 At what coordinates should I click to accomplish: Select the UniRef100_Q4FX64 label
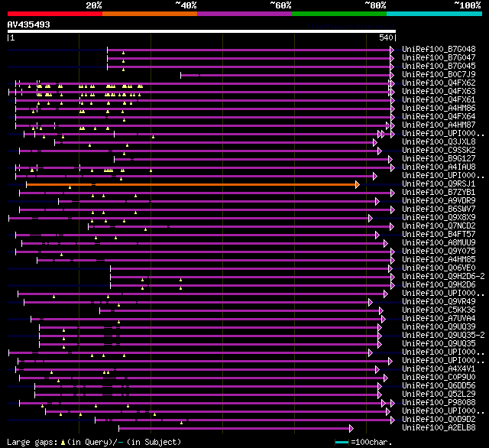point(439,117)
